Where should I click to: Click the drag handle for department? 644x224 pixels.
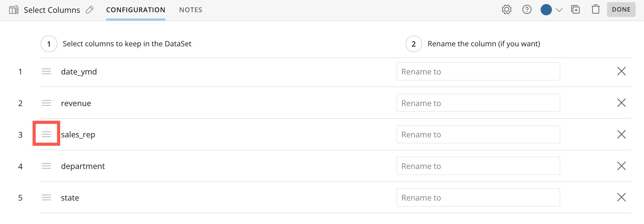coord(46,166)
